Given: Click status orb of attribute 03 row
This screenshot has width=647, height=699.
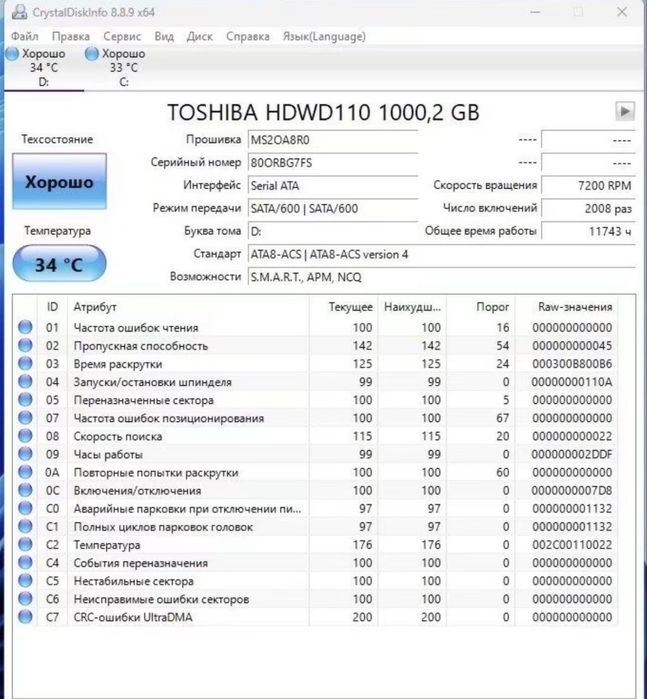Looking at the screenshot, I should point(25,363).
